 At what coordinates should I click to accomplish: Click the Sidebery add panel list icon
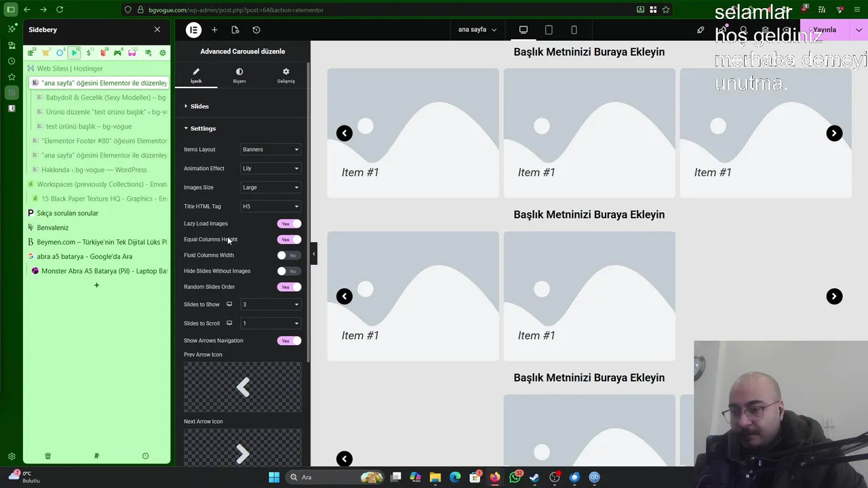point(148,53)
